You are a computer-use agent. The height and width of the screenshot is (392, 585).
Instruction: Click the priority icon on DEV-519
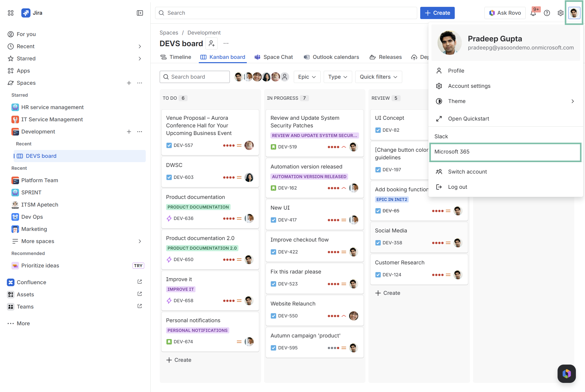tap(344, 147)
